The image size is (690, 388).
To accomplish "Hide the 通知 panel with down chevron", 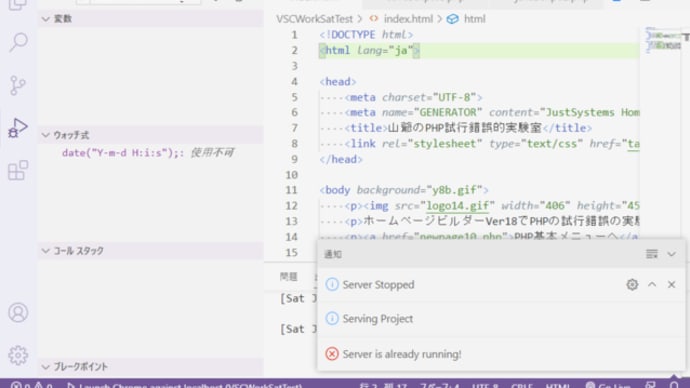I will coord(671,254).
